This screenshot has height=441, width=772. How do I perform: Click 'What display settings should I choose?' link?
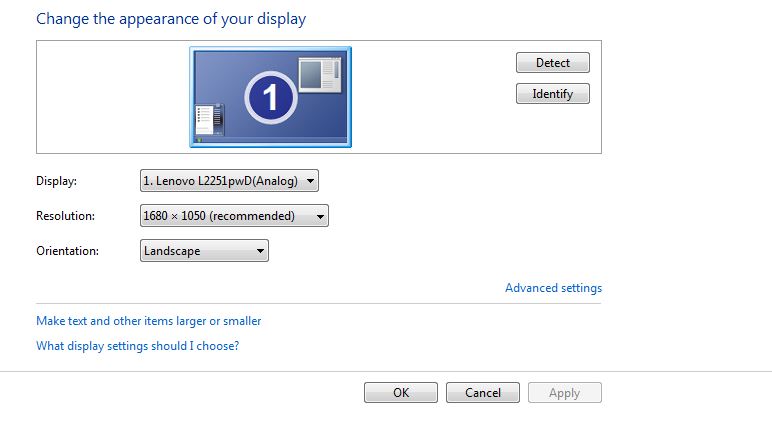pos(137,346)
